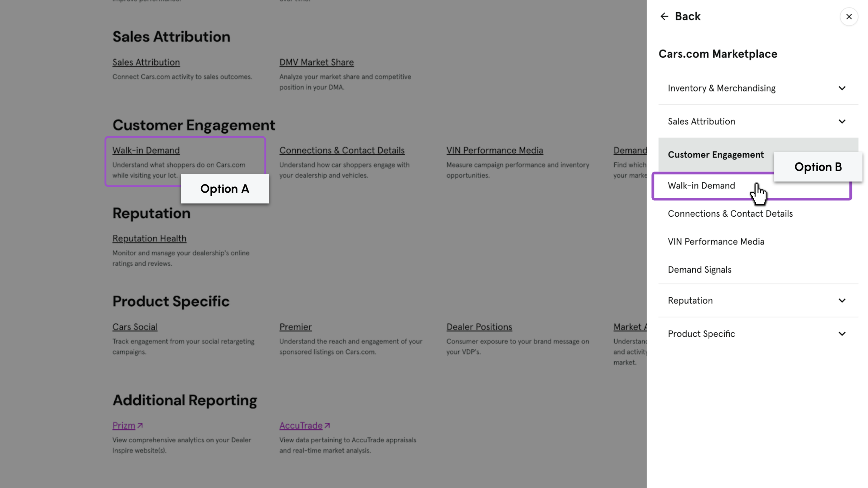Click the AccuTrade external-link arrow icon

click(x=327, y=426)
